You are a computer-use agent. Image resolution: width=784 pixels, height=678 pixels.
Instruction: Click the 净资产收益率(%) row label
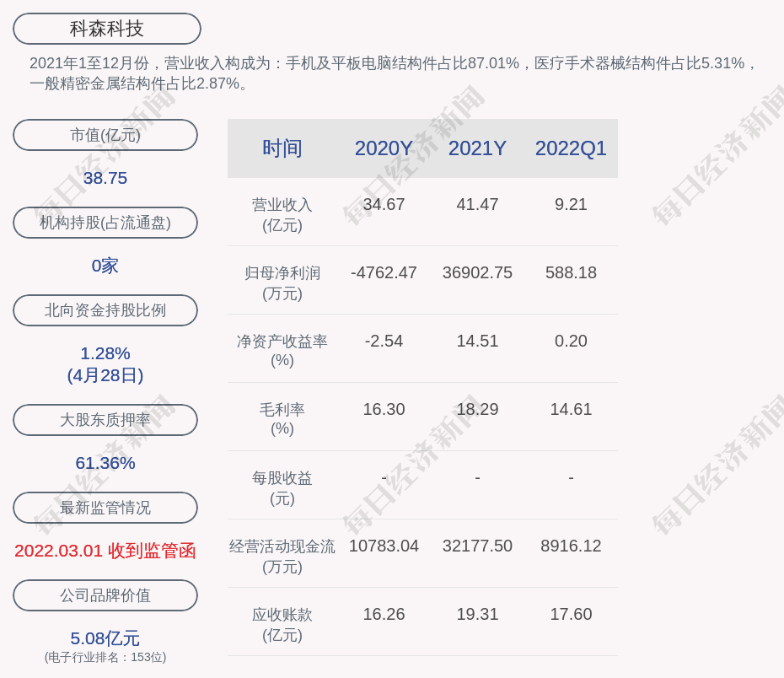coord(282,351)
